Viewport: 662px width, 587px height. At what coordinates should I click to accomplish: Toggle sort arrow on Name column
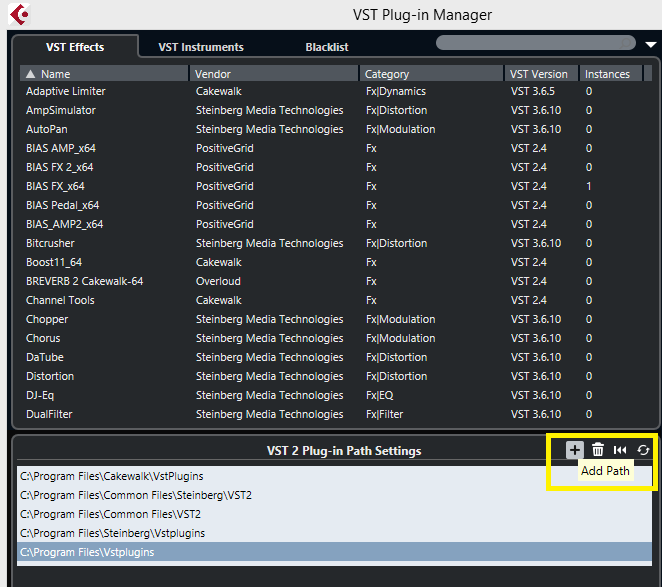(30, 74)
